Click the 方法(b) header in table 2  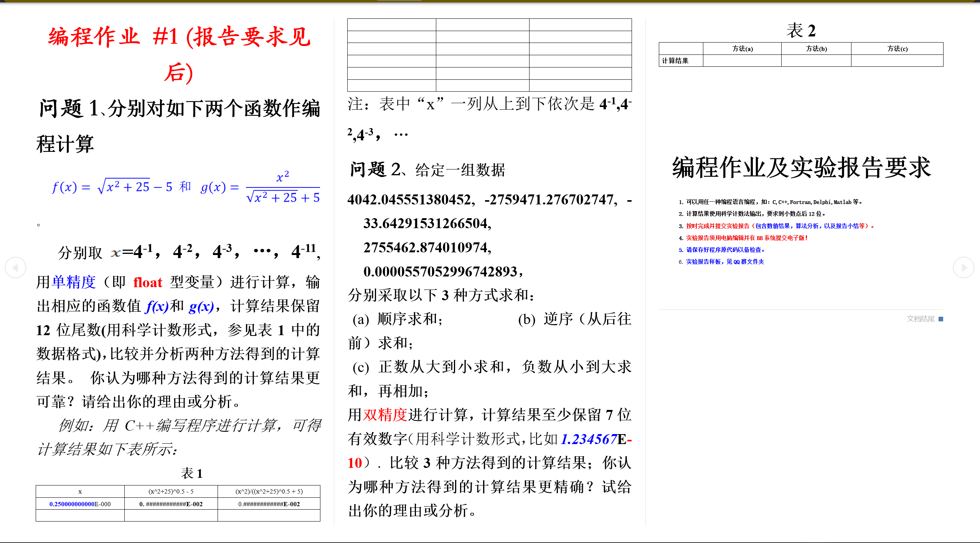(816, 49)
